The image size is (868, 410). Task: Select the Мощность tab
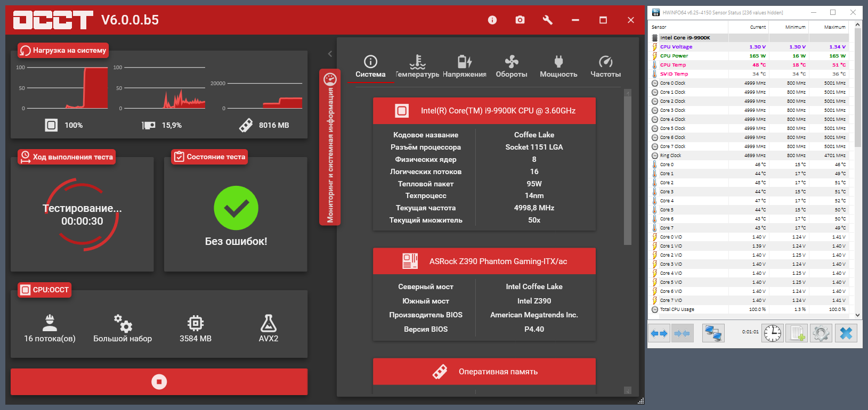coord(558,67)
